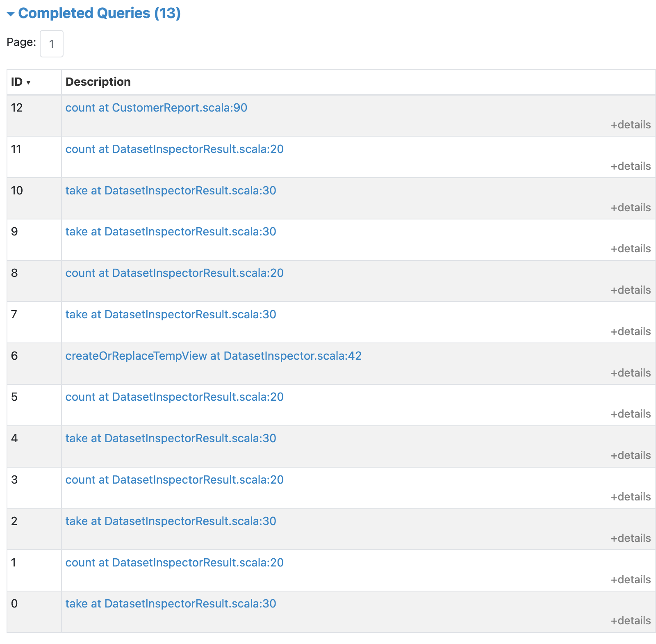Viewport: 656px width, 644px height.
Task: Open query 0 take at DatasetInspectorResult.scala:30
Action: [x=171, y=603]
